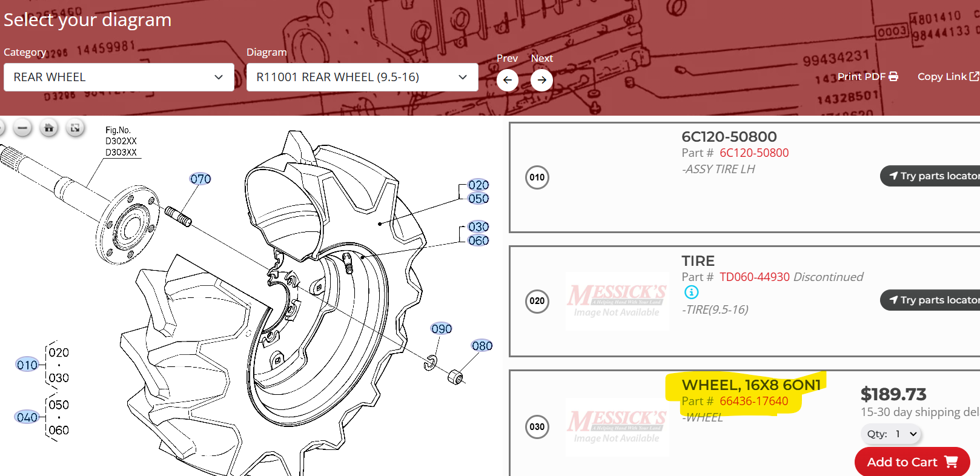Image resolution: width=980 pixels, height=476 pixels.
Task: Select callout 090 on the diagram
Action: coord(442,329)
